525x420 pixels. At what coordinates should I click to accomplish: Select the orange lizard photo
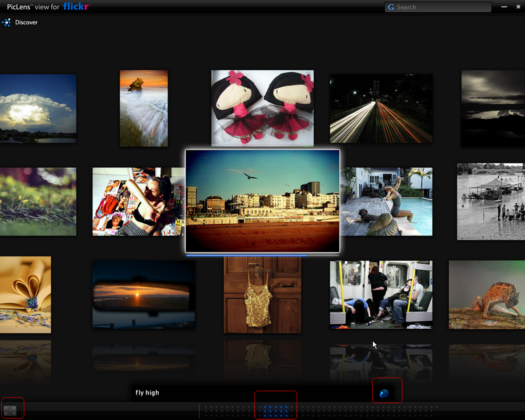pyautogui.click(x=486, y=295)
